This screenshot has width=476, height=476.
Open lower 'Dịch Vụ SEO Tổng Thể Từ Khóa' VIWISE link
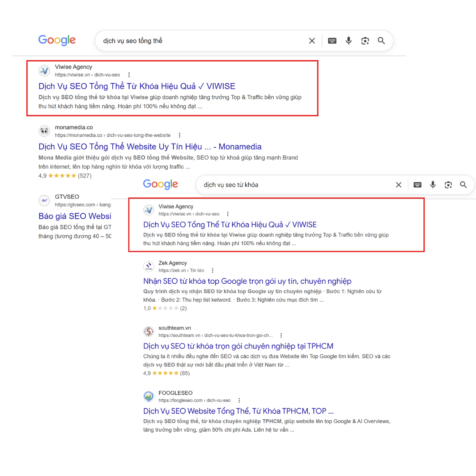pos(230,225)
